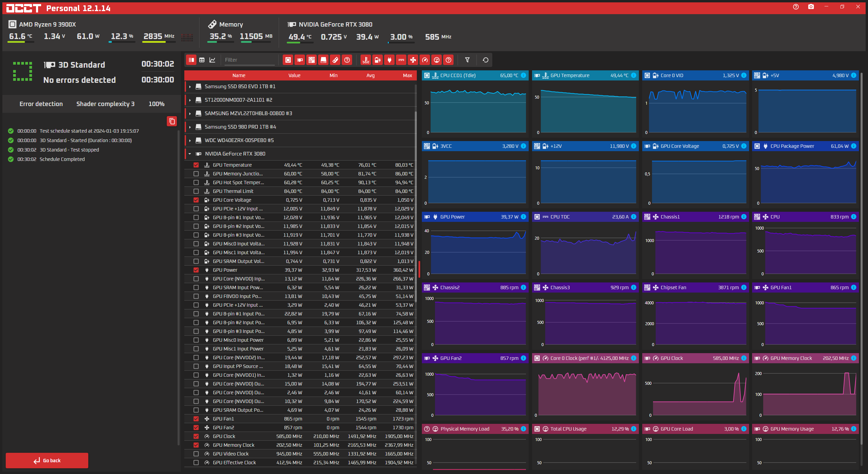Image resolution: width=868 pixels, height=474 pixels.
Task: Uncheck the GPU Core Voltage sensor
Action: [196, 200]
